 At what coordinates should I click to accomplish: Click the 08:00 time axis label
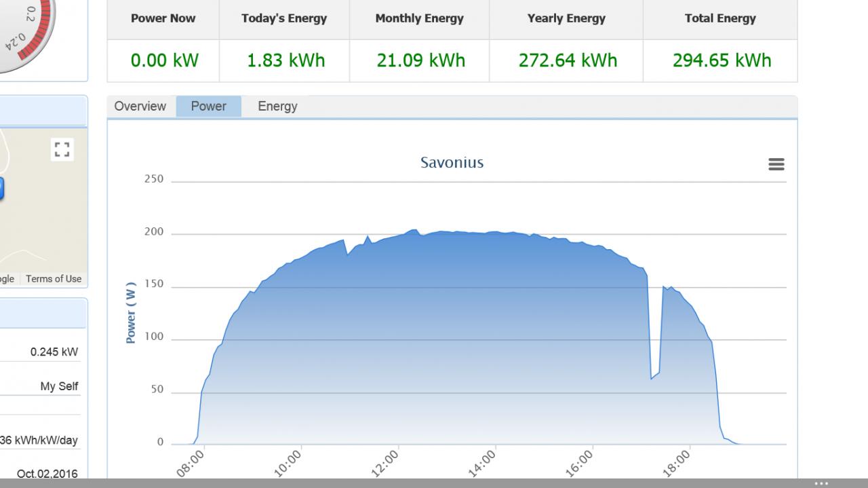[191, 464]
